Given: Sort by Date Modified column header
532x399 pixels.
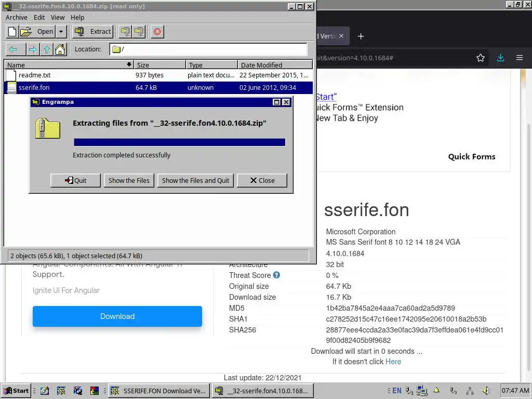Looking at the screenshot, I should coord(275,65).
